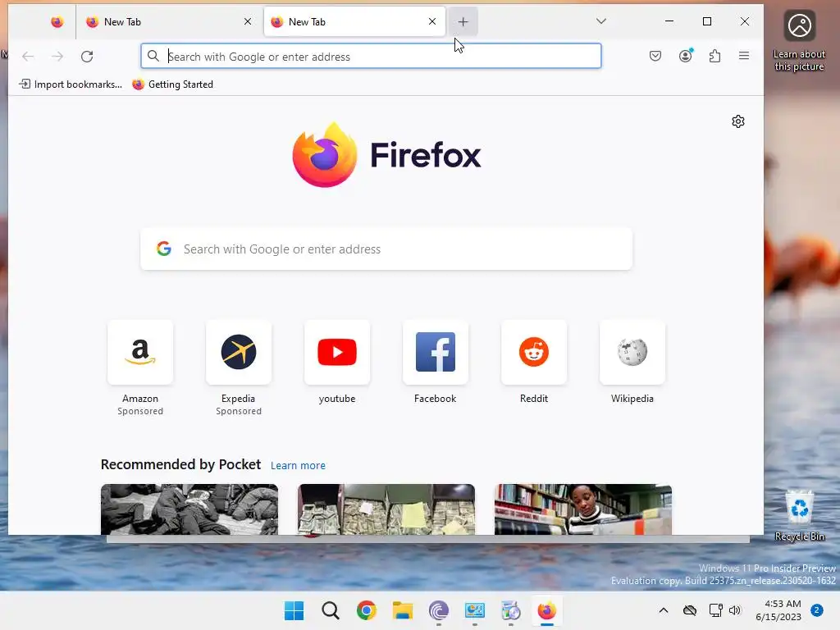Screen dimensions: 840x630
Task: Open the notification count badge
Action: 817,610
